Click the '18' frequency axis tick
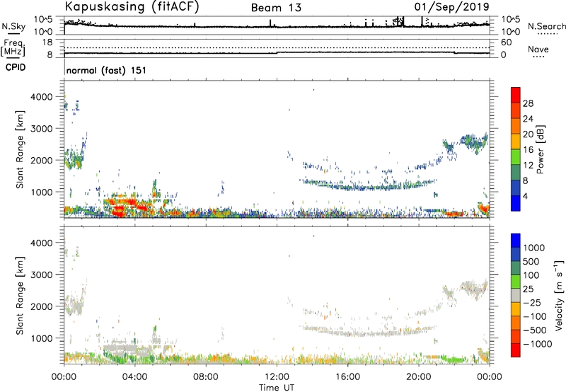 tap(47, 42)
